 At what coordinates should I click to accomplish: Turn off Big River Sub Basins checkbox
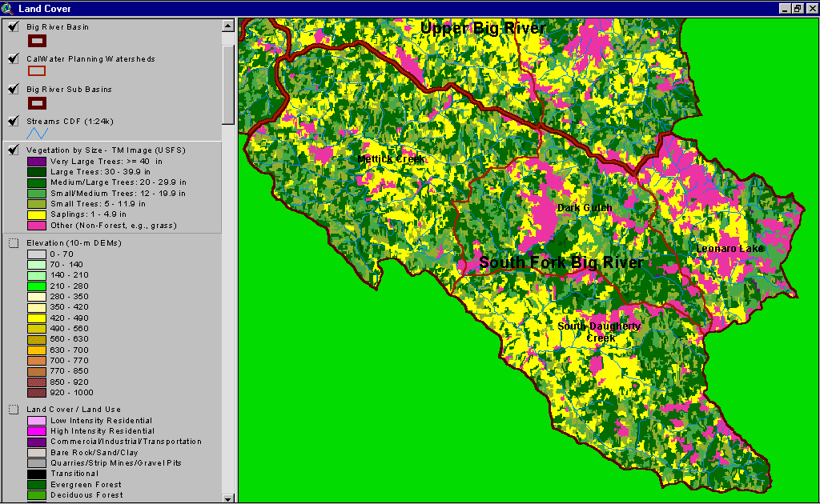[x=14, y=89]
